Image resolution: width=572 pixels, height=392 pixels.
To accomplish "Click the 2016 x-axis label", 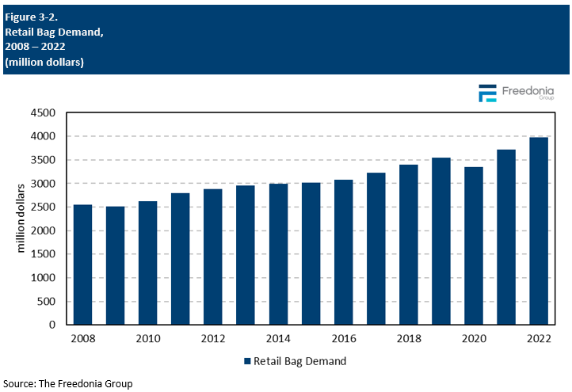I will click(x=344, y=338).
